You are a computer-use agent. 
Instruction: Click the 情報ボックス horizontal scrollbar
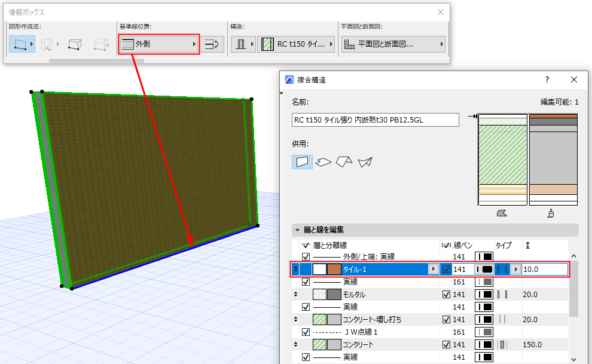[96, 60]
